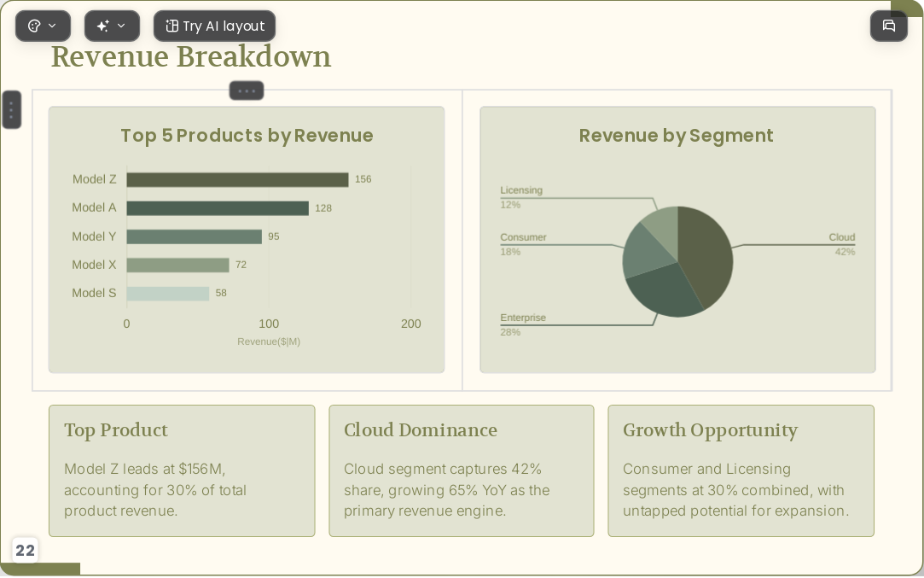Select the Licensing 12% label
The image size is (924, 578).
point(521,197)
